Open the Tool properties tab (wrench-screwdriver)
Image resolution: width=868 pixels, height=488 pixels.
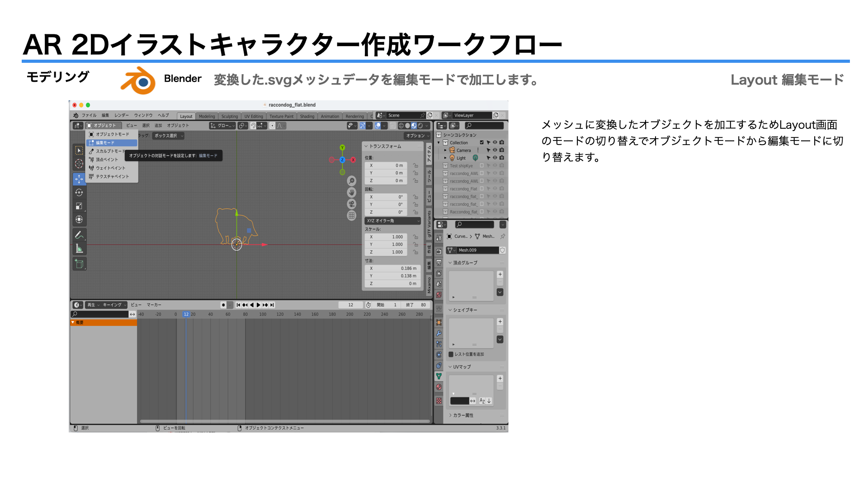pyautogui.click(x=439, y=238)
